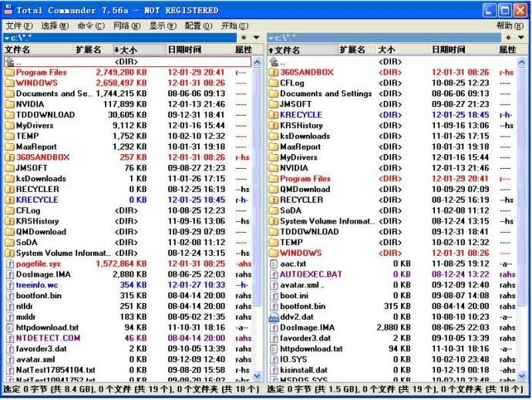Click left panel scrollbar up arrow
532x400 pixels.
(x=258, y=62)
